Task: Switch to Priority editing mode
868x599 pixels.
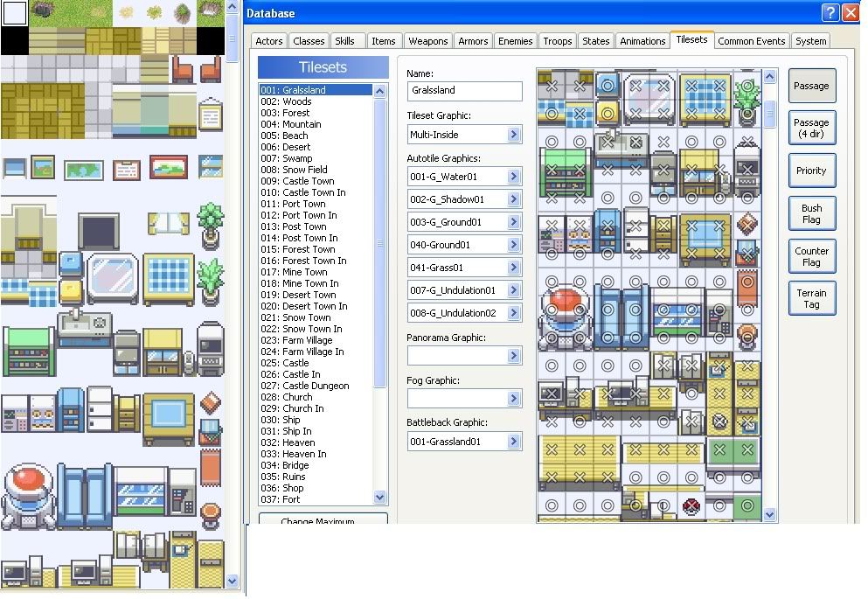Action: click(x=811, y=171)
